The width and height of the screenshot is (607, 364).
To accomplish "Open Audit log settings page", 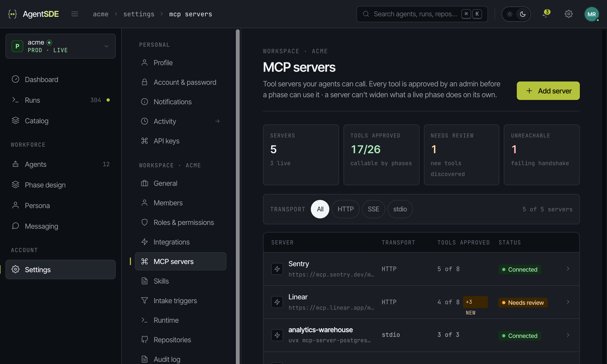I will coord(181,359).
